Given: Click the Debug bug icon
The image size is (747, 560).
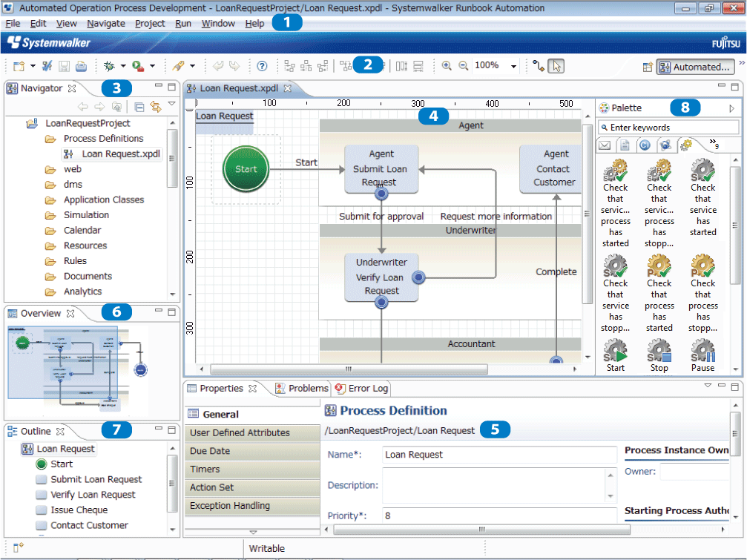Looking at the screenshot, I should point(110,66).
